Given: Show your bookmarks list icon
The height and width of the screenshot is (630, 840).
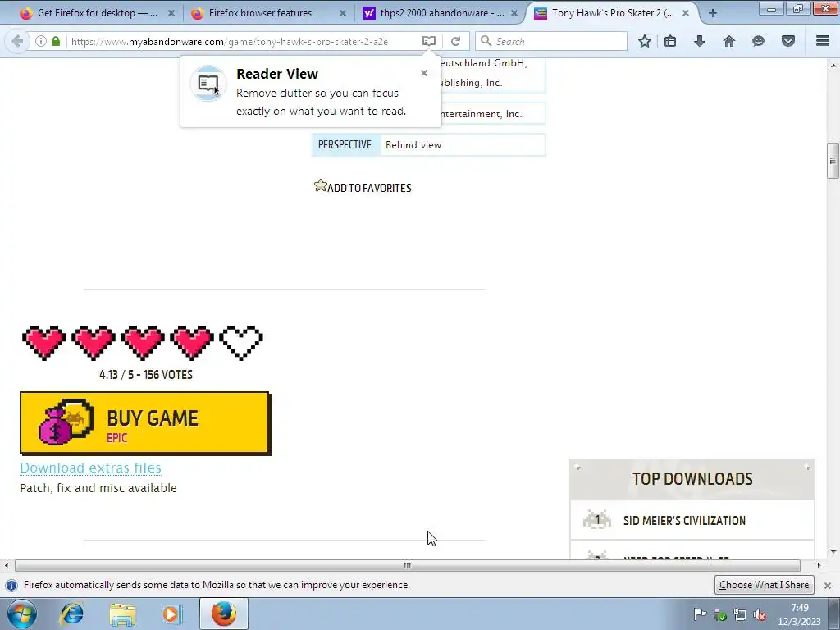Looking at the screenshot, I should click(x=670, y=41).
